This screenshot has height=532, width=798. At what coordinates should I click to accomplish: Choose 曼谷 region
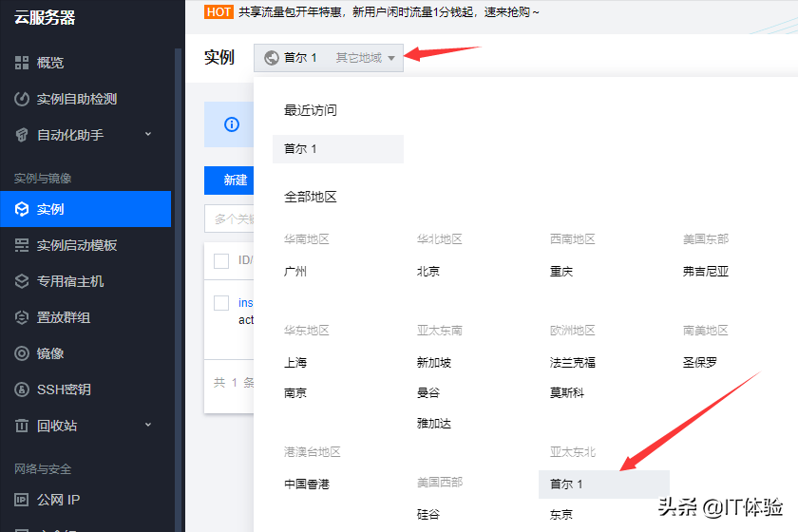(428, 393)
